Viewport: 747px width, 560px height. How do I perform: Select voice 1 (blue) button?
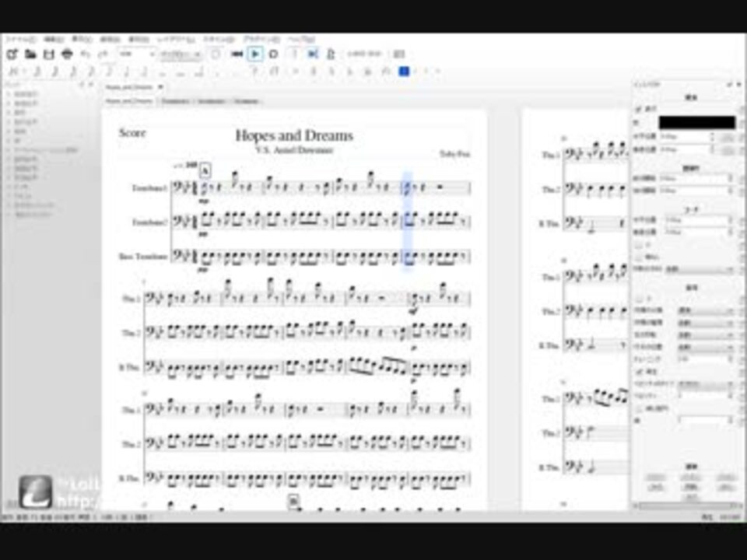[x=404, y=72]
